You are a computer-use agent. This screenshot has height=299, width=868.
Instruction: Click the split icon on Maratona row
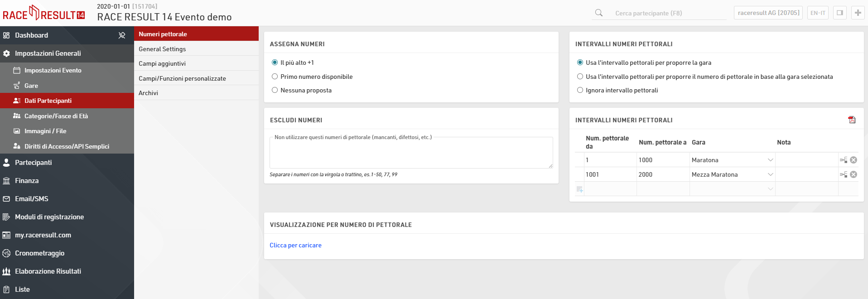[844, 160]
